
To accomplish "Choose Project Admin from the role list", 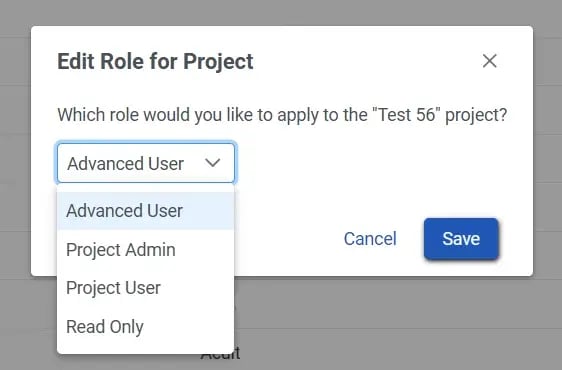I will pos(146,250).
